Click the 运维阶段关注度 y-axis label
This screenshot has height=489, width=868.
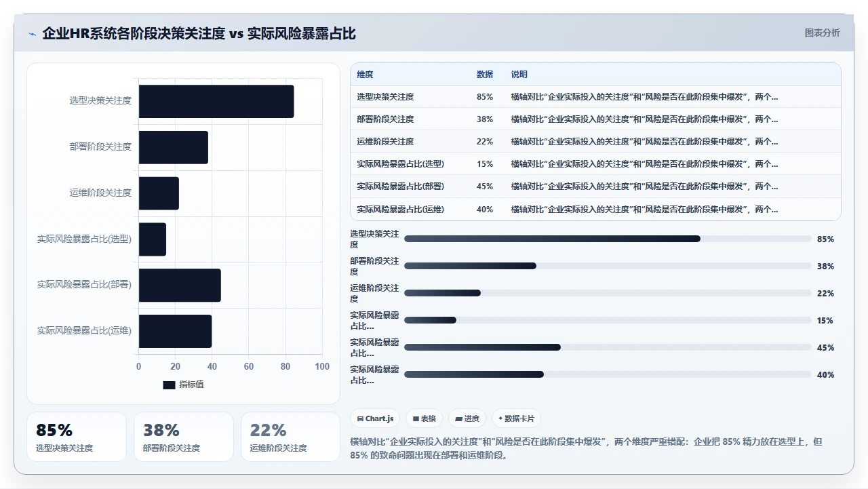click(x=100, y=193)
